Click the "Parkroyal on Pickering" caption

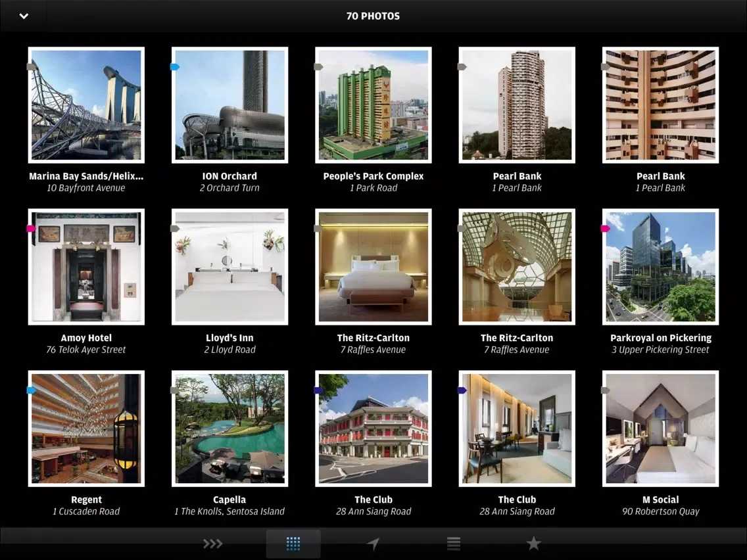661,338
